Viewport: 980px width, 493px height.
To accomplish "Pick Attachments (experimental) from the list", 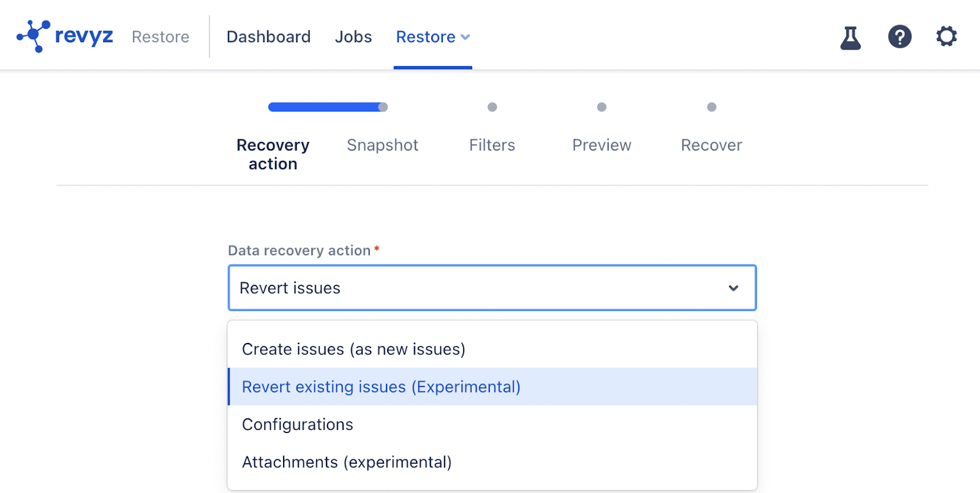I will coord(347,462).
